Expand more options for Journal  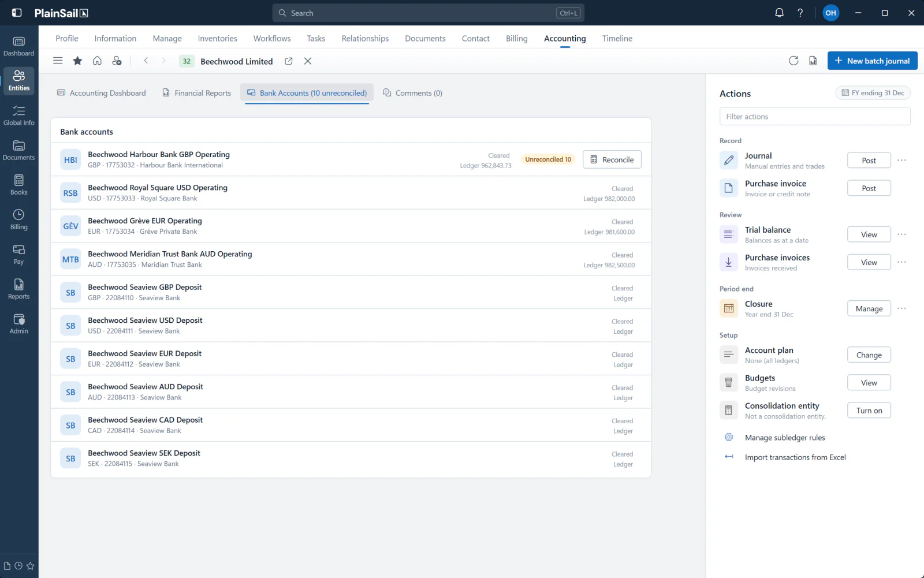901,160
